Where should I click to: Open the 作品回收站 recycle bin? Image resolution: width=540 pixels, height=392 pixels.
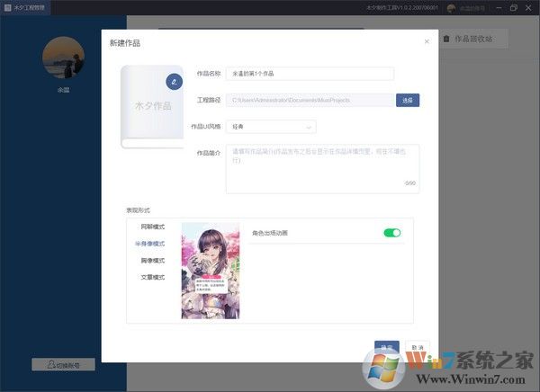(473, 39)
